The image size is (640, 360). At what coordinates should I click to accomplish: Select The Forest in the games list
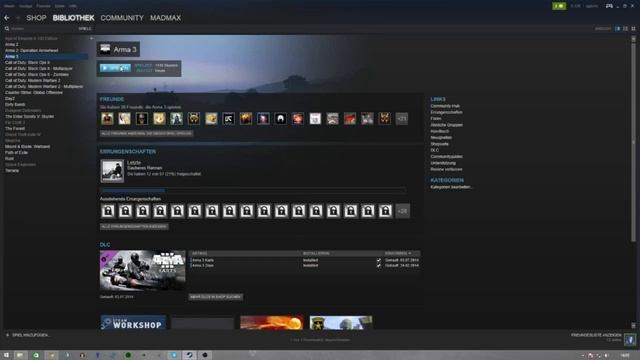pyautogui.click(x=15, y=129)
